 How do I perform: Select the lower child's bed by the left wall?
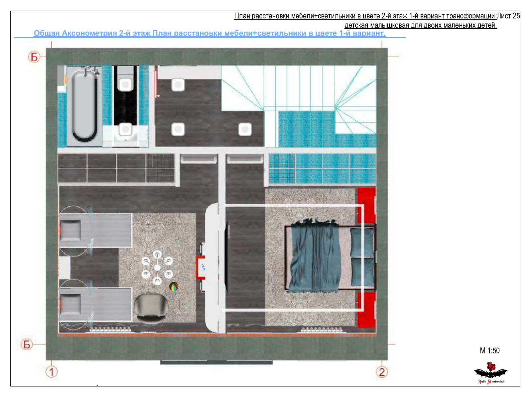point(96,304)
